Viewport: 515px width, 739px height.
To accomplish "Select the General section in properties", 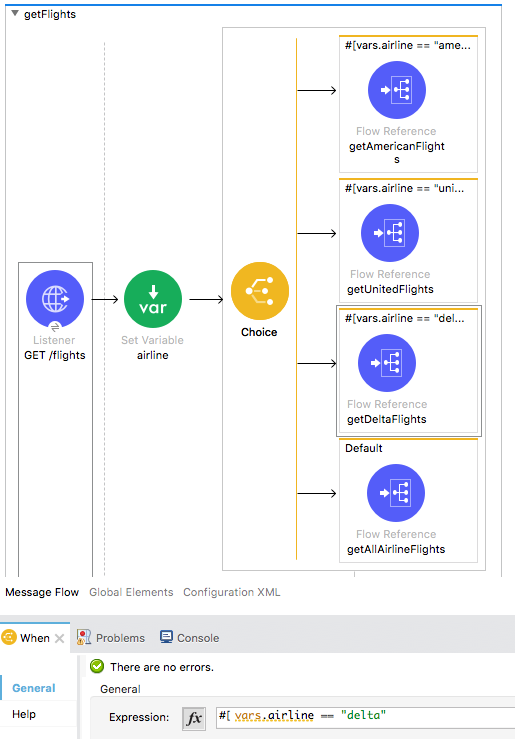I will tap(34, 688).
